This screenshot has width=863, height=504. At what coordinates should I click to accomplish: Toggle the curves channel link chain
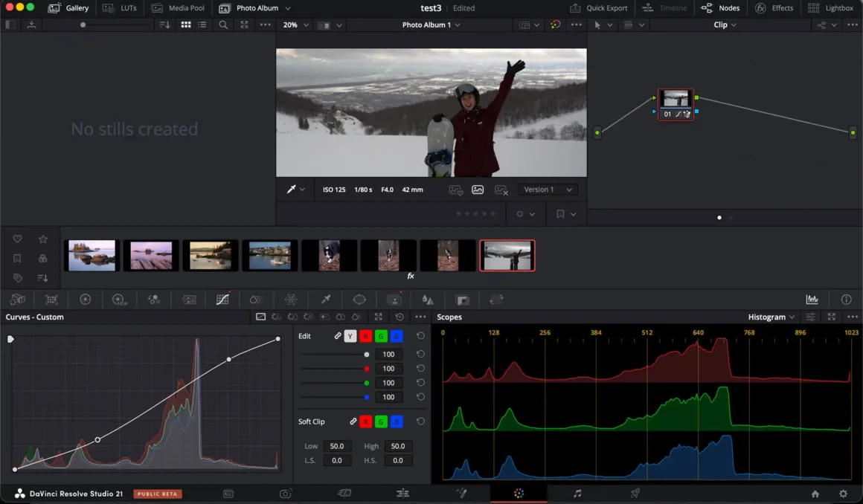click(x=338, y=336)
